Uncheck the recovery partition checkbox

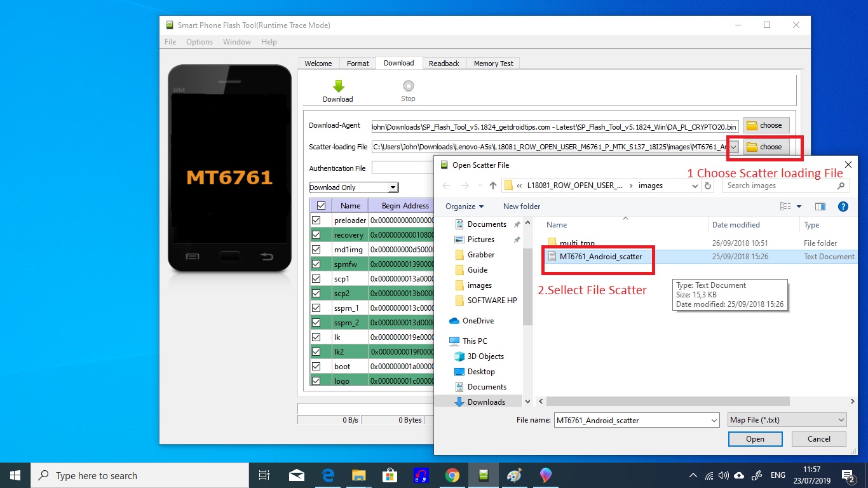(x=316, y=235)
